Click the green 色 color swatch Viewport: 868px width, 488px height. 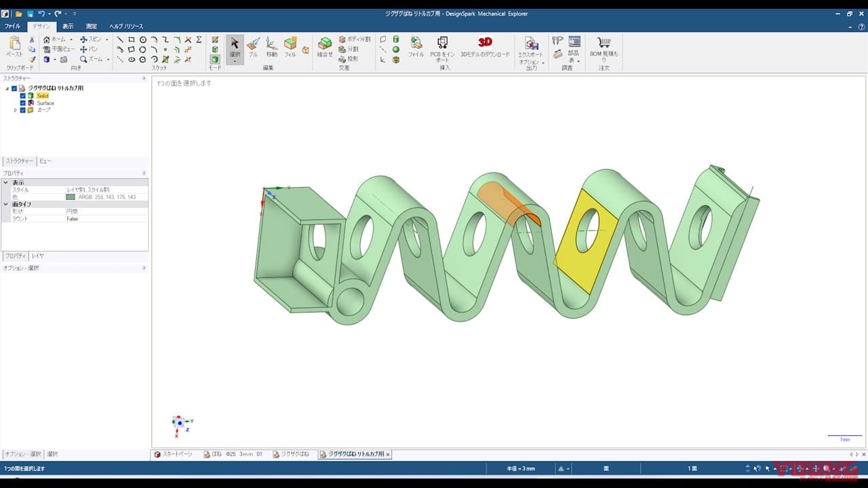(x=71, y=197)
